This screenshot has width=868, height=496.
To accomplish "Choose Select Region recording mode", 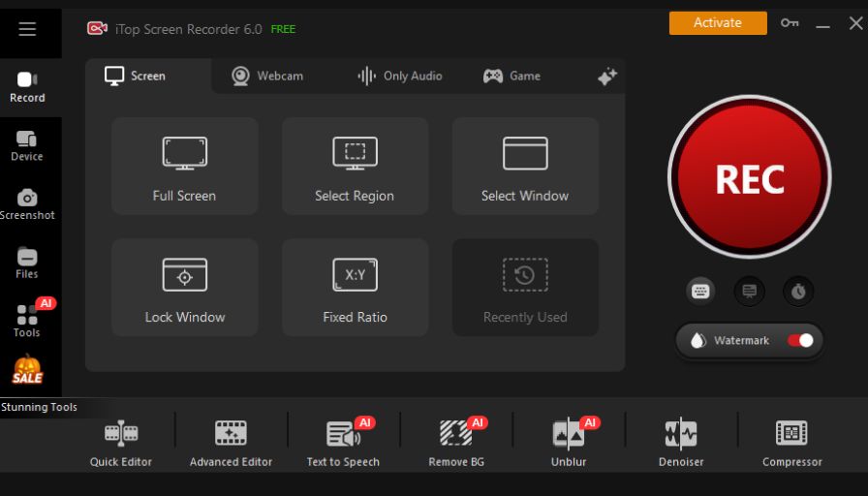I will coord(355,166).
